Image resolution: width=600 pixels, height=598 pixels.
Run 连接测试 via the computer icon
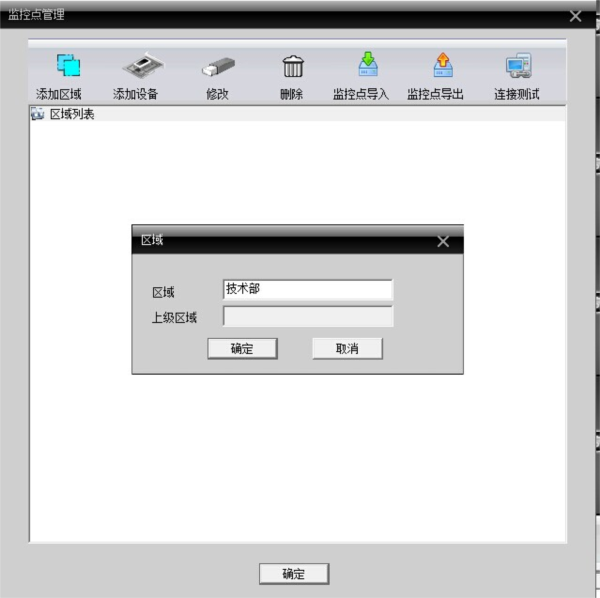(x=517, y=67)
